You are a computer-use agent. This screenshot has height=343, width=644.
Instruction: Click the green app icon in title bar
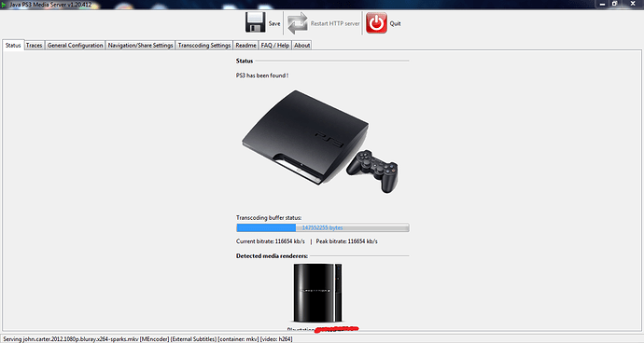click(4, 5)
